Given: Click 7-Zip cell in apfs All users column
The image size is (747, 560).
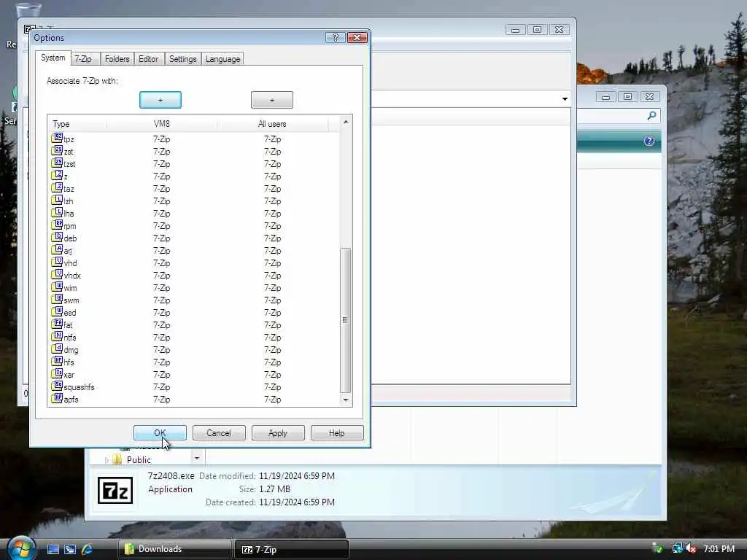Looking at the screenshot, I should 273,400.
